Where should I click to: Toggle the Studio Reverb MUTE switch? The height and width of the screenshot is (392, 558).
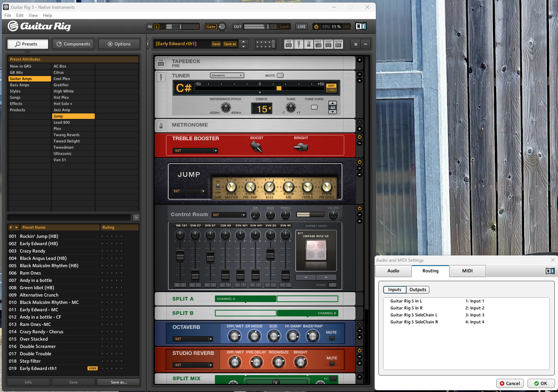tap(332, 364)
